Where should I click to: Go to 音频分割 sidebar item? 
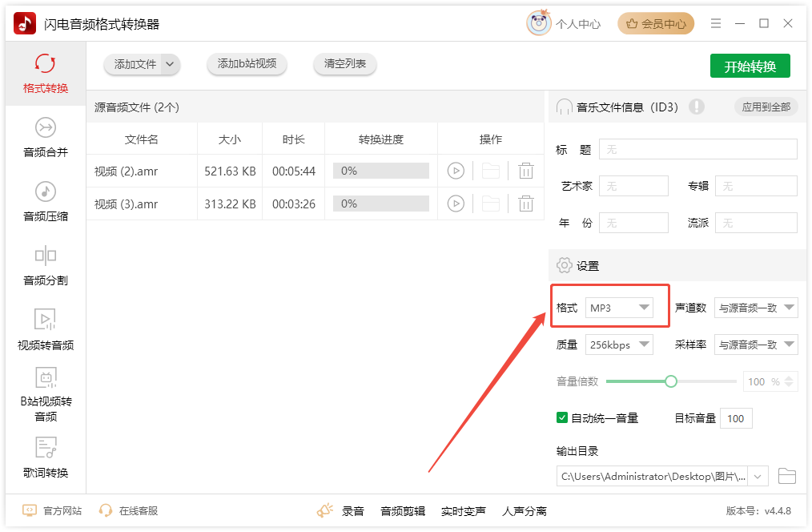pos(46,266)
